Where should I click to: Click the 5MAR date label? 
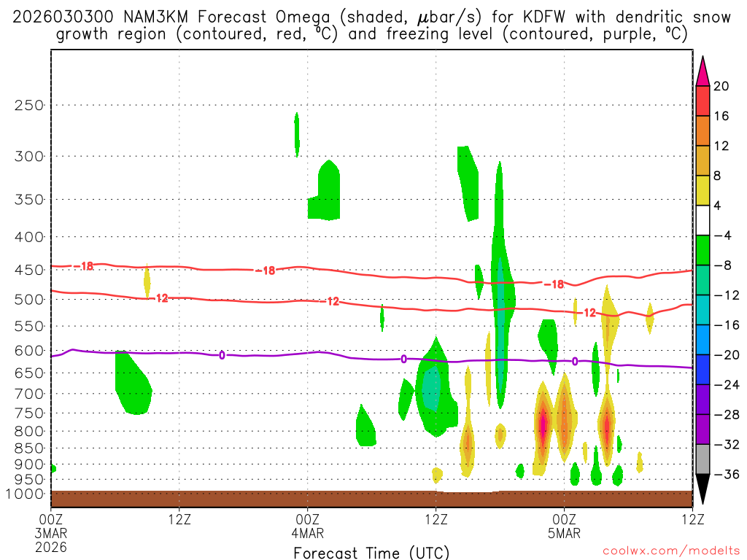pos(564,533)
